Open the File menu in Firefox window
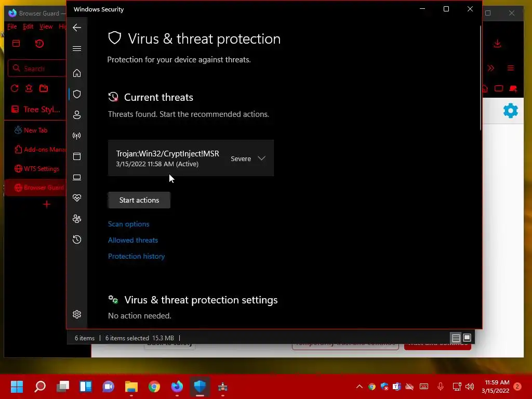This screenshot has height=399, width=532. tap(12, 26)
